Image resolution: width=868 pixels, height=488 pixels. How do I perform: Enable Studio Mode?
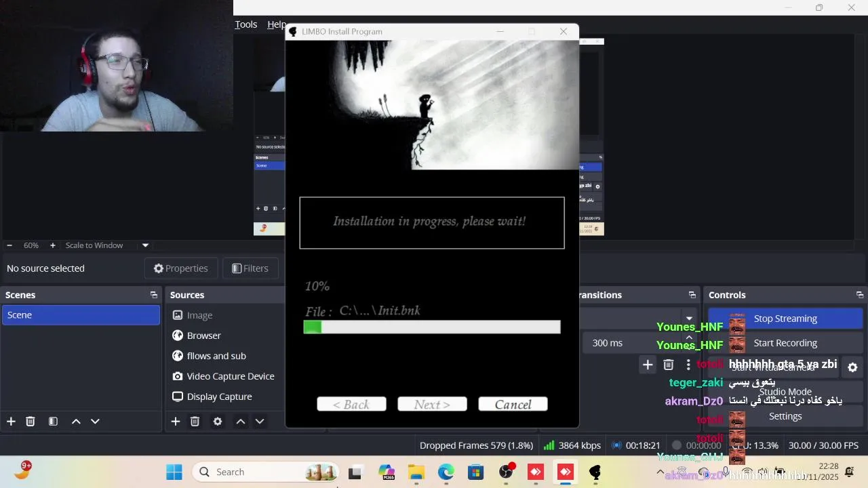point(785,392)
